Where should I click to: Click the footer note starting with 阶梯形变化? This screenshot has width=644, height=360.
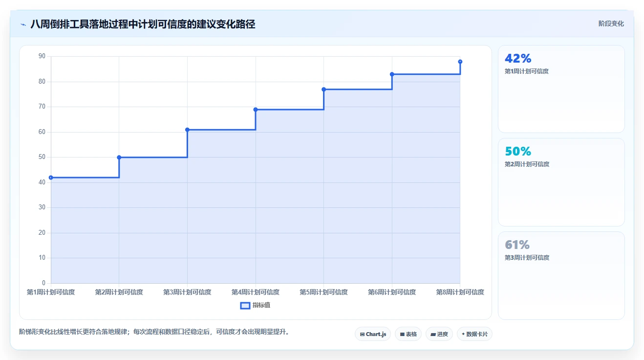[155, 332]
